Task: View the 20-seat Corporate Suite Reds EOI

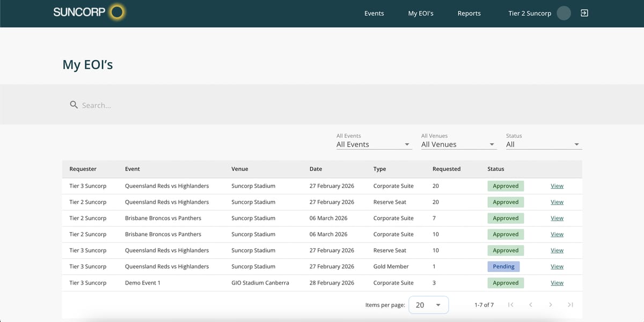Action: 557,186
